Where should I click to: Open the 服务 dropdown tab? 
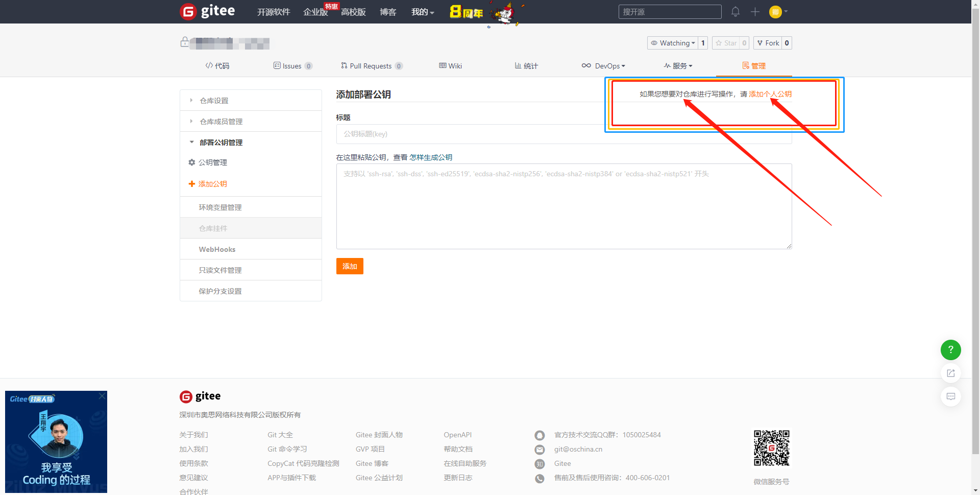(x=678, y=66)
